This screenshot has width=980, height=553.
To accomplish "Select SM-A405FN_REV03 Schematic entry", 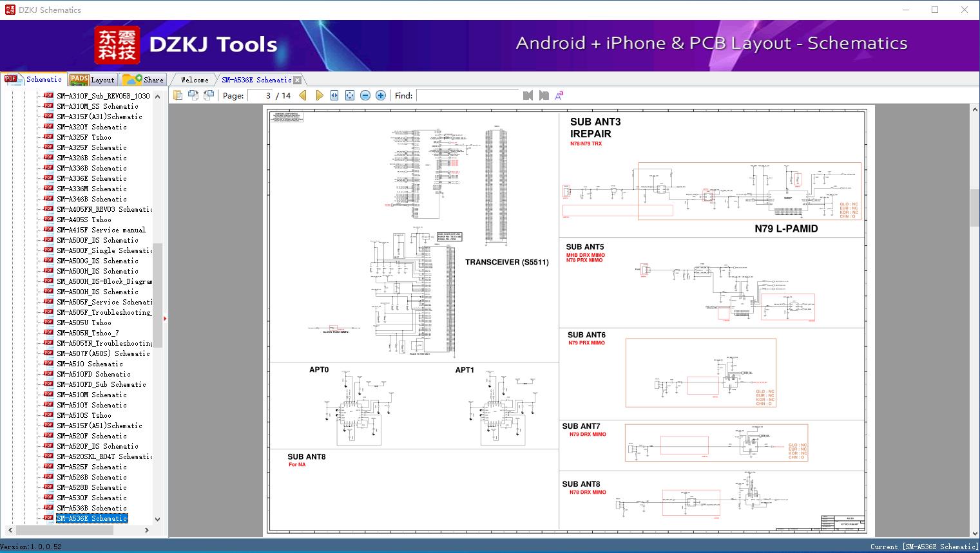I will click(104, 209).
